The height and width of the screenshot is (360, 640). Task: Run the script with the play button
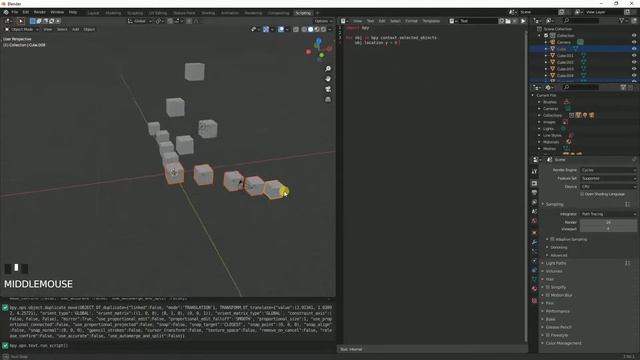click(x=523, y=21)
